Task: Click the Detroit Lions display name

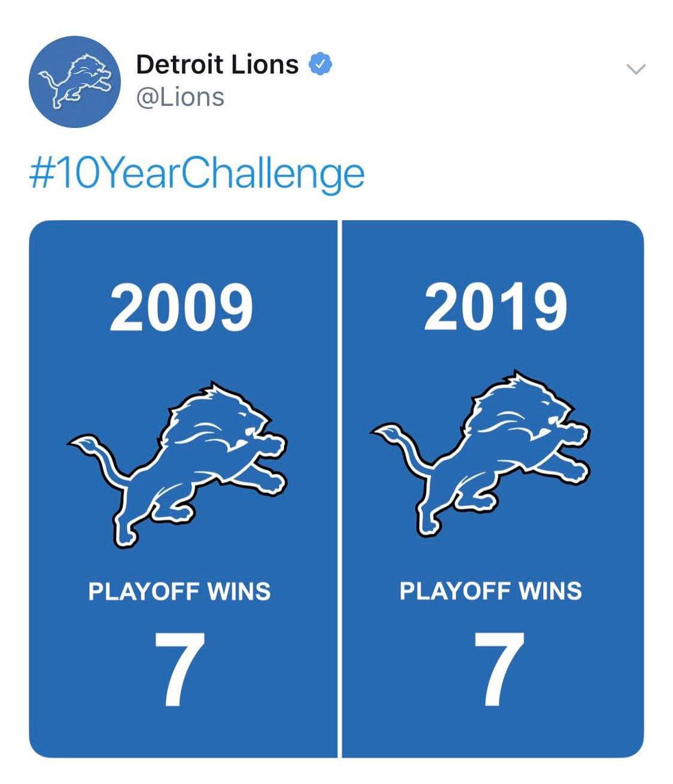Action: (217, 64)
